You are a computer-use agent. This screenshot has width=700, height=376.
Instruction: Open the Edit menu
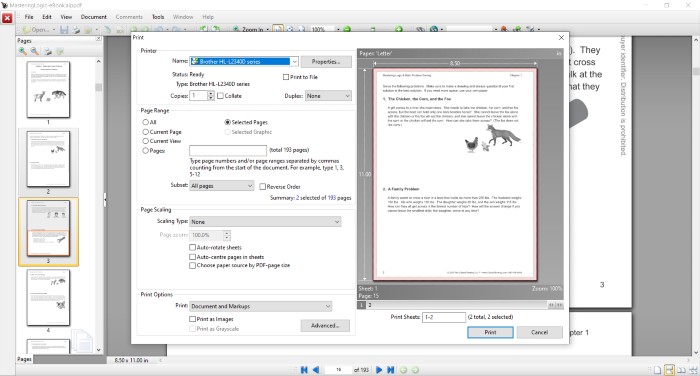[x=47, y=17]
